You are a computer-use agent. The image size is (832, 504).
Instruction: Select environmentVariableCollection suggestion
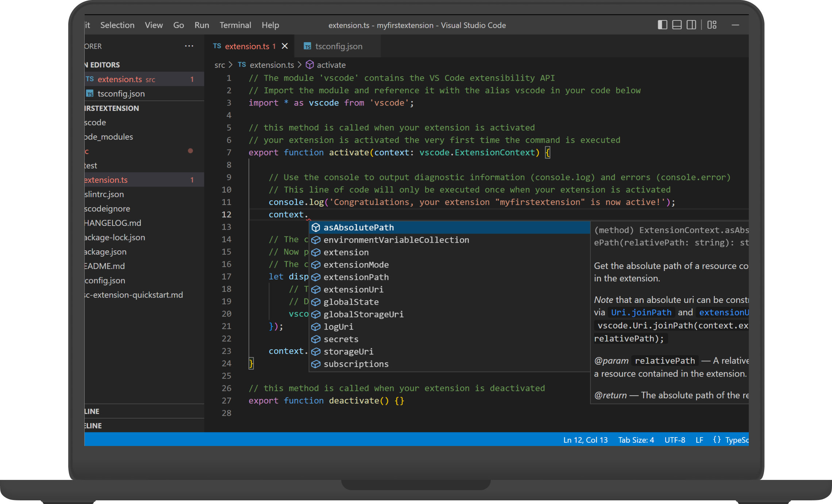pos(450,240)
